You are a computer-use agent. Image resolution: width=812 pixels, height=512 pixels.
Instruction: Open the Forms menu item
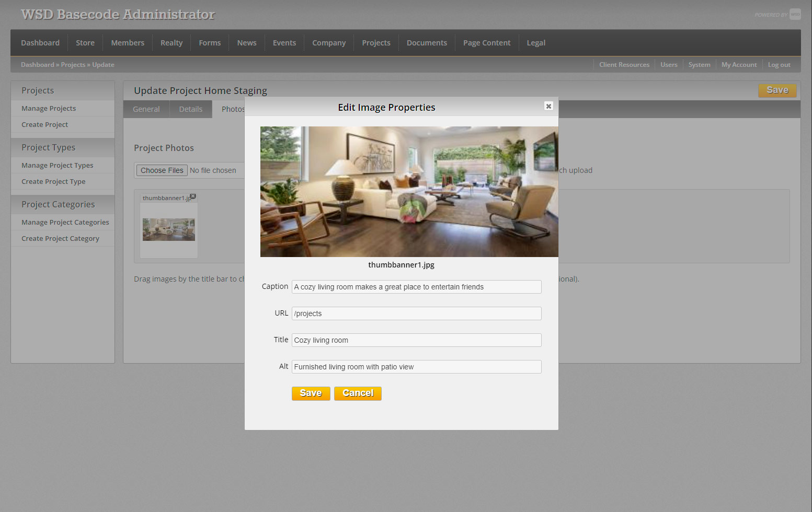click(x=210, y=43)
